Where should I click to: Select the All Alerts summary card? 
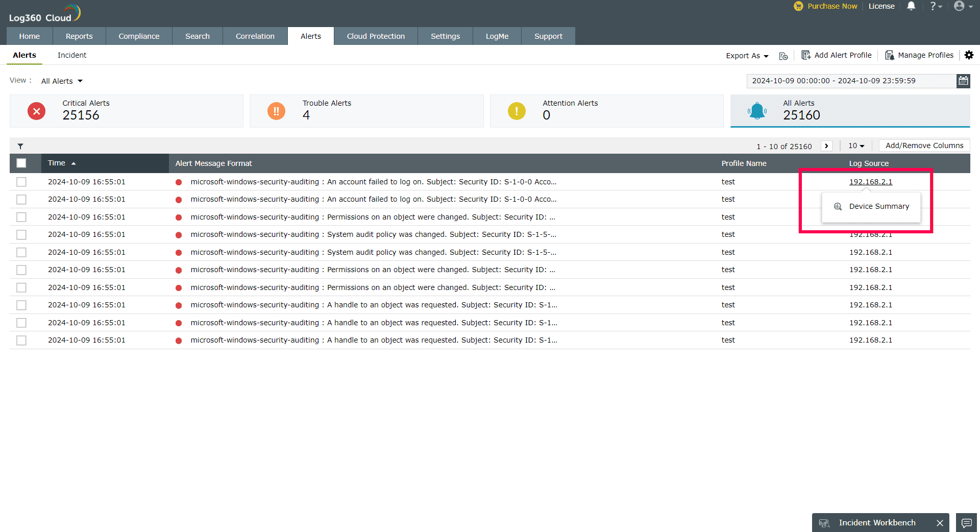850,111
